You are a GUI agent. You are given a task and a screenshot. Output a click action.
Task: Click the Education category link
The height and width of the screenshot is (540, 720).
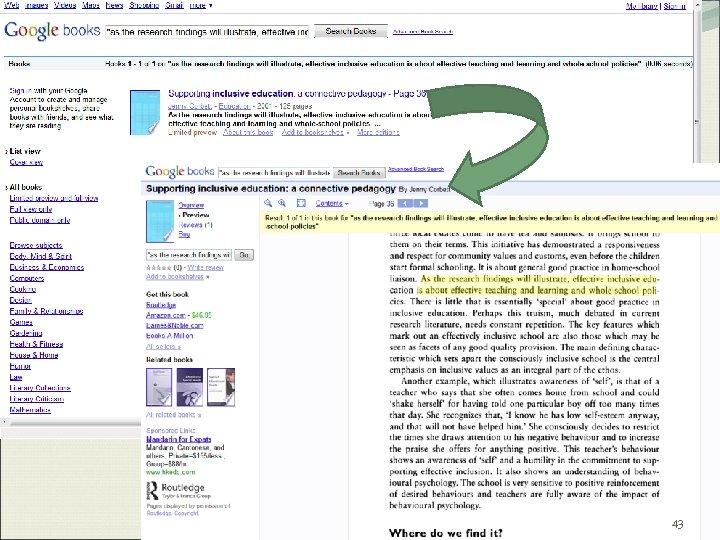234,106
